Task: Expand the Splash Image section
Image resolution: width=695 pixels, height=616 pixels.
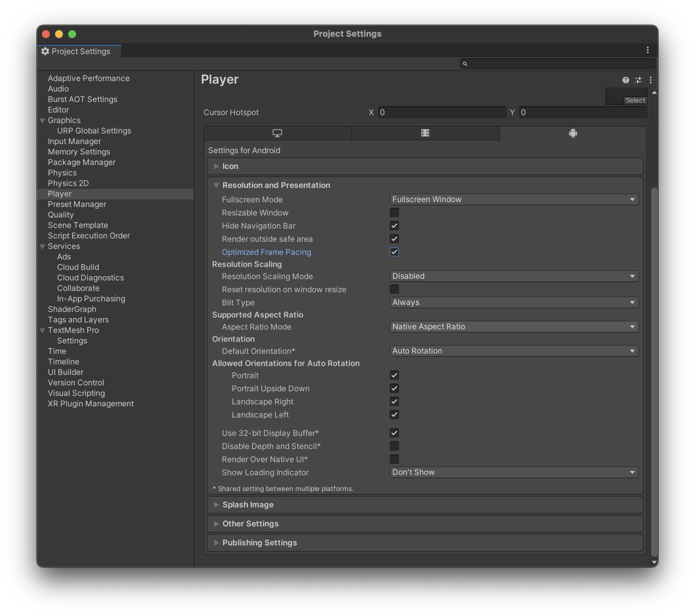Action: point(215,505)
